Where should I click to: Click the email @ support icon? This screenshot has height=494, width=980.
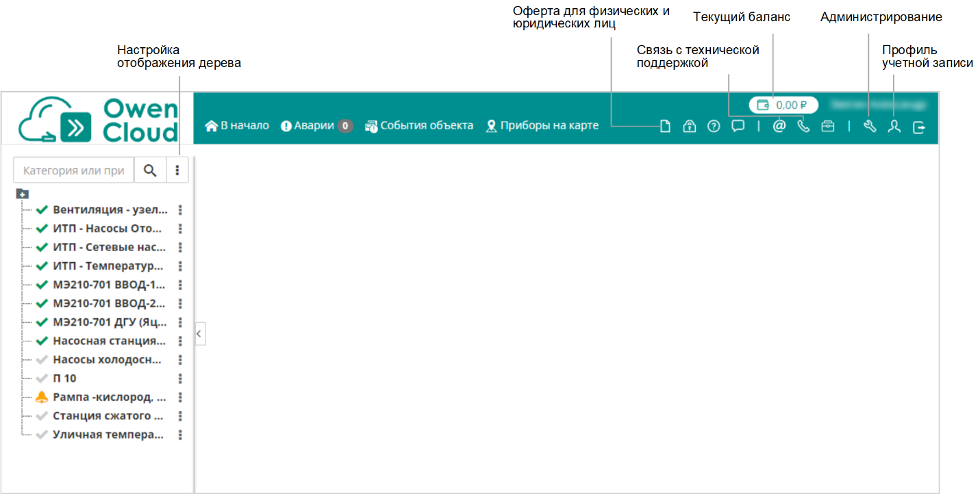779,126
